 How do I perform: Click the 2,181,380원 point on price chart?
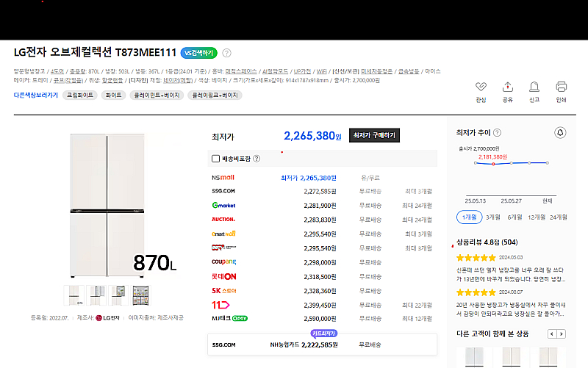pos(493,164)
